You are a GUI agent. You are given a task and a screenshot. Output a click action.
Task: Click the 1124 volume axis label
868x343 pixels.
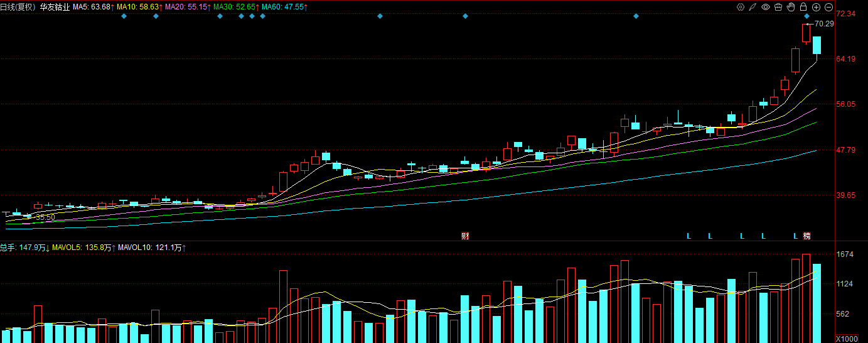coord(845,284)
